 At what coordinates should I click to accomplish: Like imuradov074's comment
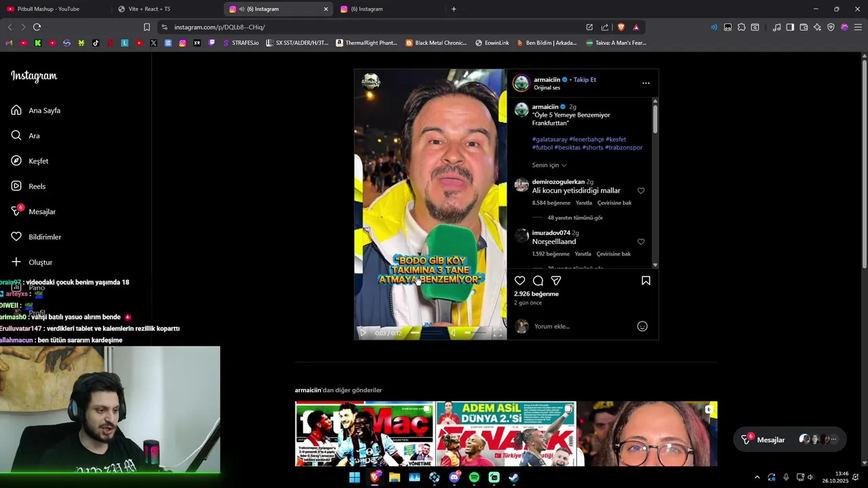pyautogui.click(x=641, y=242)
